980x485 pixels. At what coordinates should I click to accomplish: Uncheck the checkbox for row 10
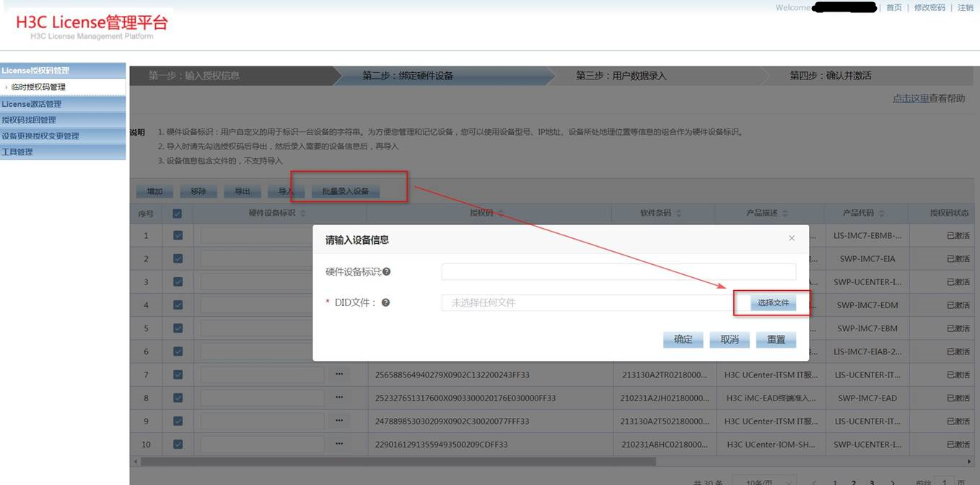click(178, 444)
